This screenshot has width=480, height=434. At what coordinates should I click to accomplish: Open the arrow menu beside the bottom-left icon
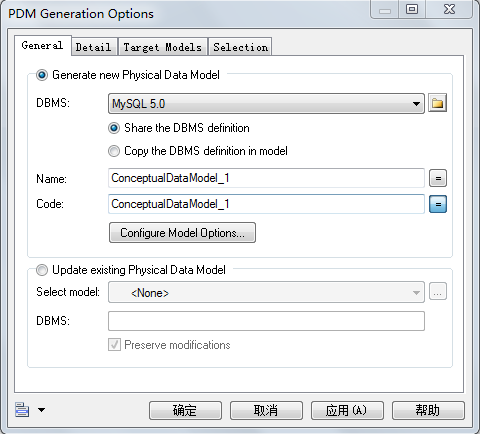coord(41,410)
